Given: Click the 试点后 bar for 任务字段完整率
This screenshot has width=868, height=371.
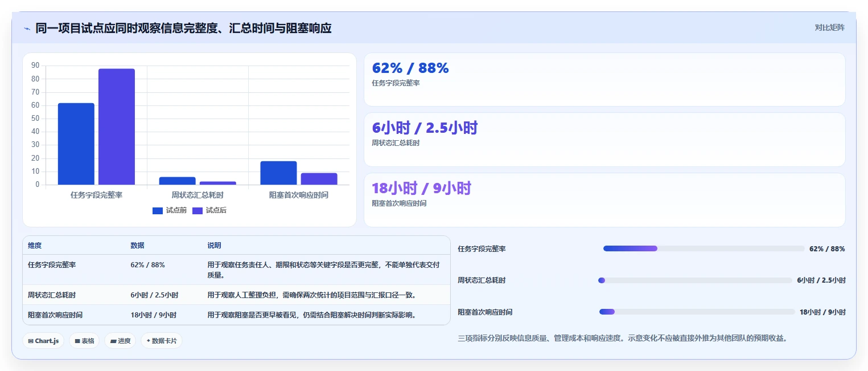Looking at the screenshot, I should tap(117, 127).
